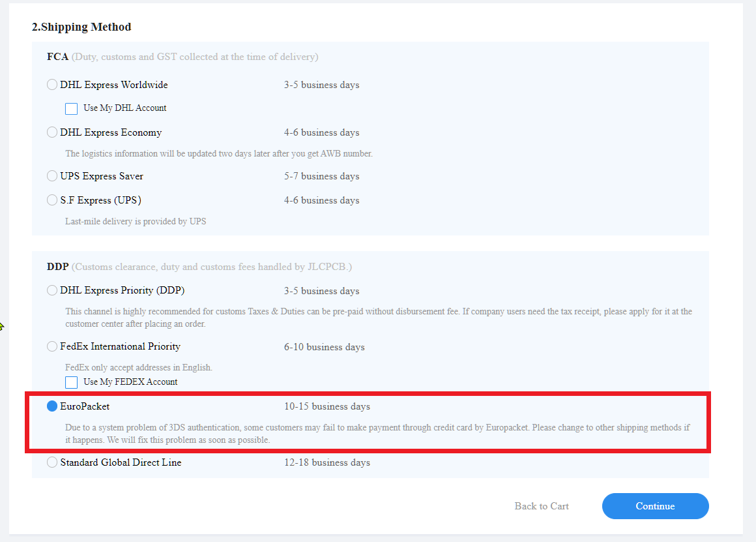Pick the S.F Express (UPS) radio option

[x=52, y=200]
